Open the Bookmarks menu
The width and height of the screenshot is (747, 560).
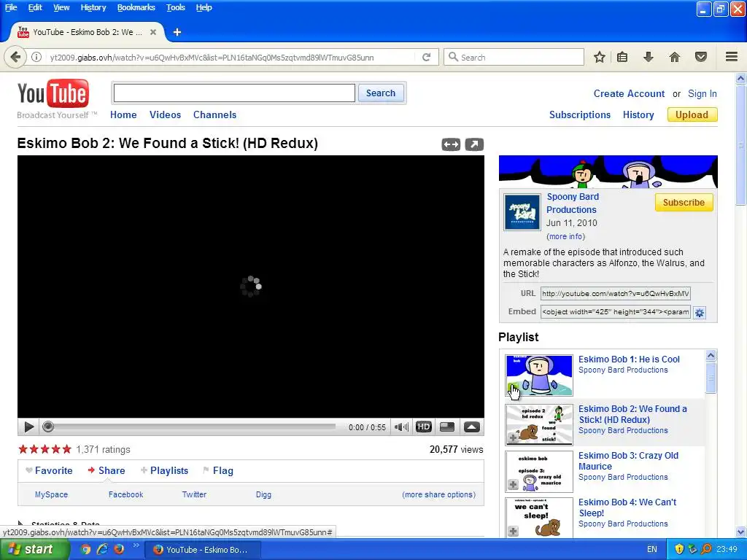136,7
